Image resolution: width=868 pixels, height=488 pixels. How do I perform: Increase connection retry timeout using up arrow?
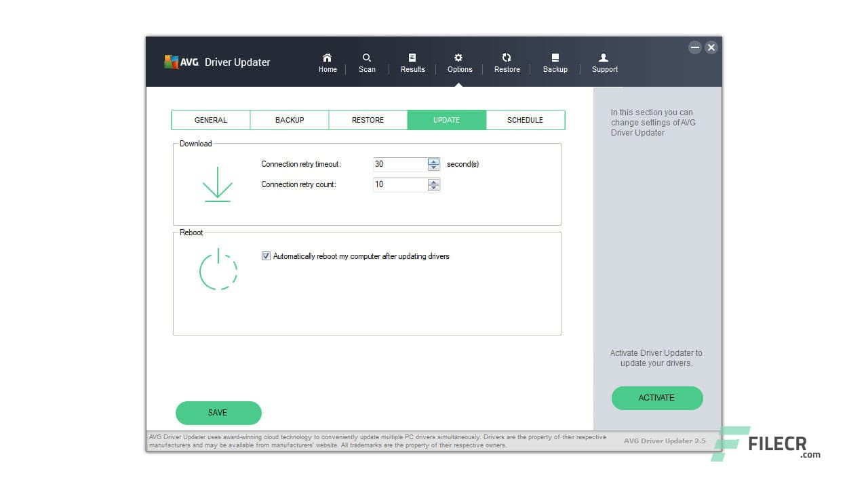click(x=433, y=161)
